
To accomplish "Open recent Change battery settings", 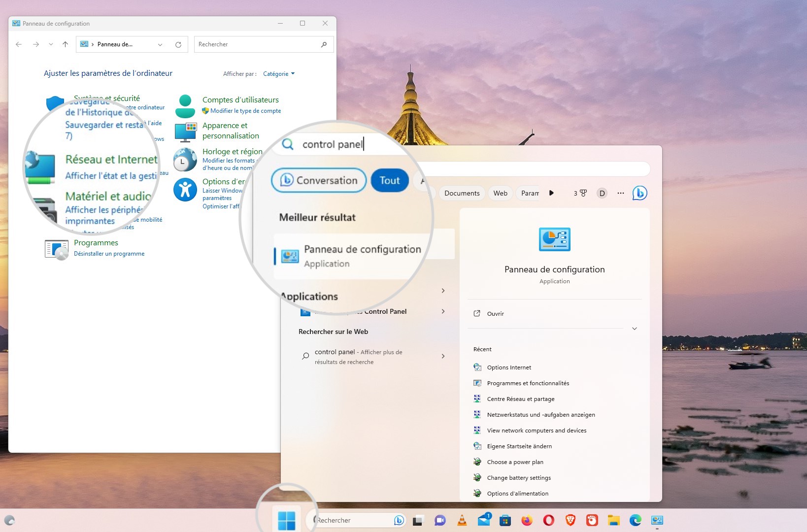I will [x=519, y=478].
